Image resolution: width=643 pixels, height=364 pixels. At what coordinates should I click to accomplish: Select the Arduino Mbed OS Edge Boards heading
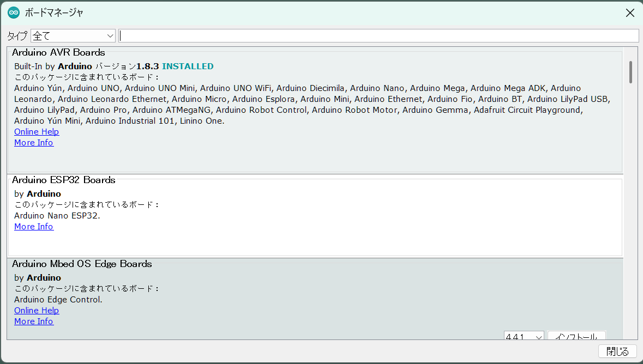(x=82, y=264)
